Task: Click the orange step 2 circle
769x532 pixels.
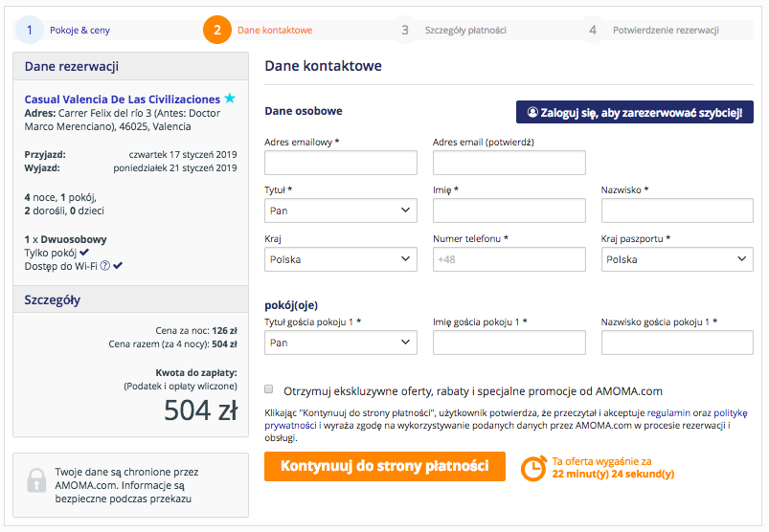Action: [217, 30]
